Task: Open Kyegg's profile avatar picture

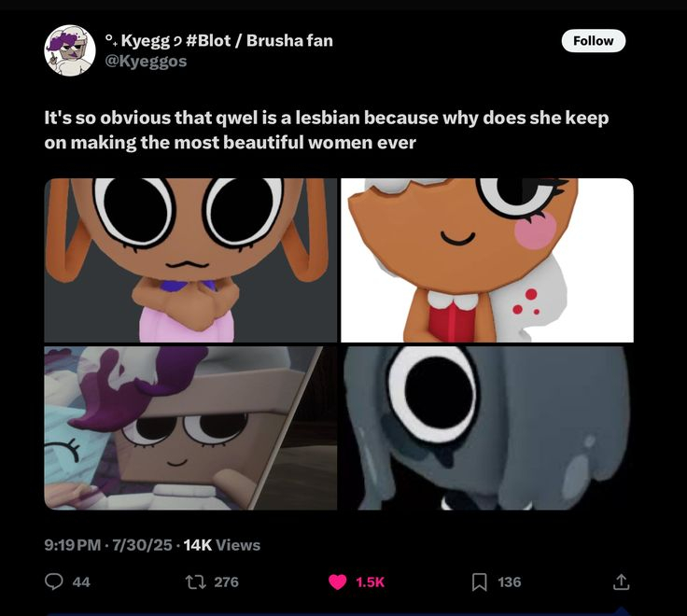Action: (x=70, y=50)
